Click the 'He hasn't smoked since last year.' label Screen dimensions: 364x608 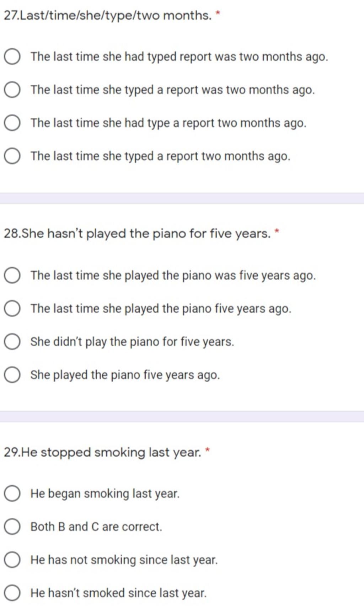click(x=118, y=593)
